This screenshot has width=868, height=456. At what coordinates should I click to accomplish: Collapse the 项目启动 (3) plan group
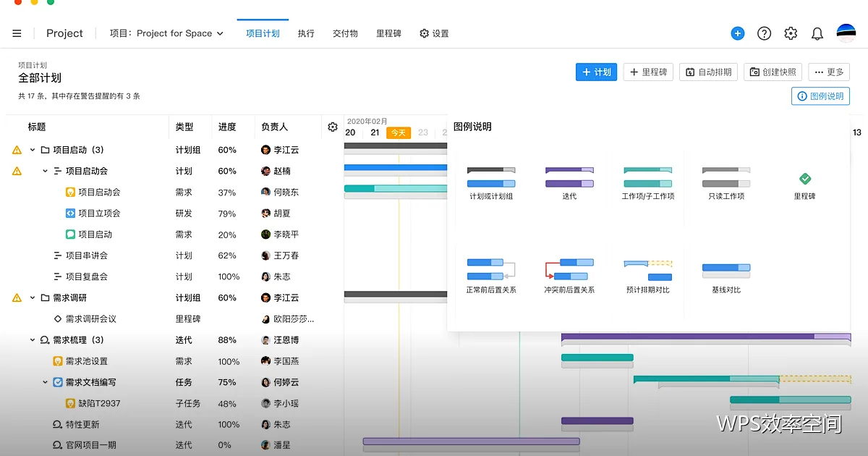(33, 150)
